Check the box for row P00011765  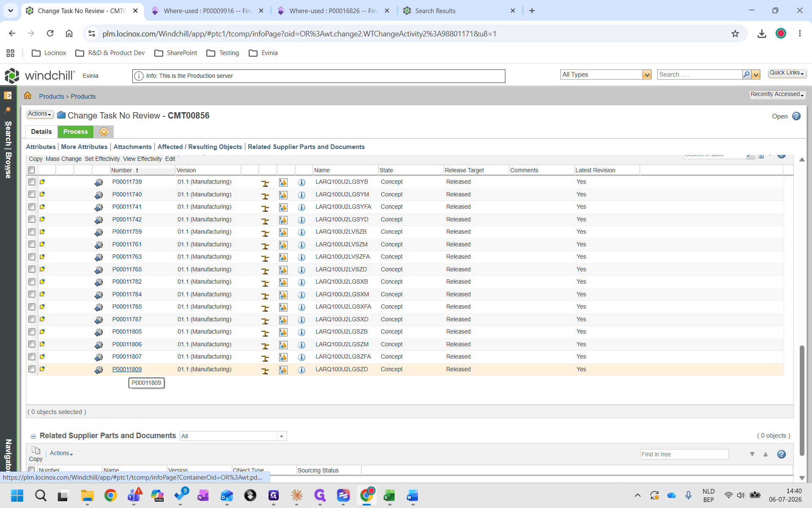tap(32, 269)
